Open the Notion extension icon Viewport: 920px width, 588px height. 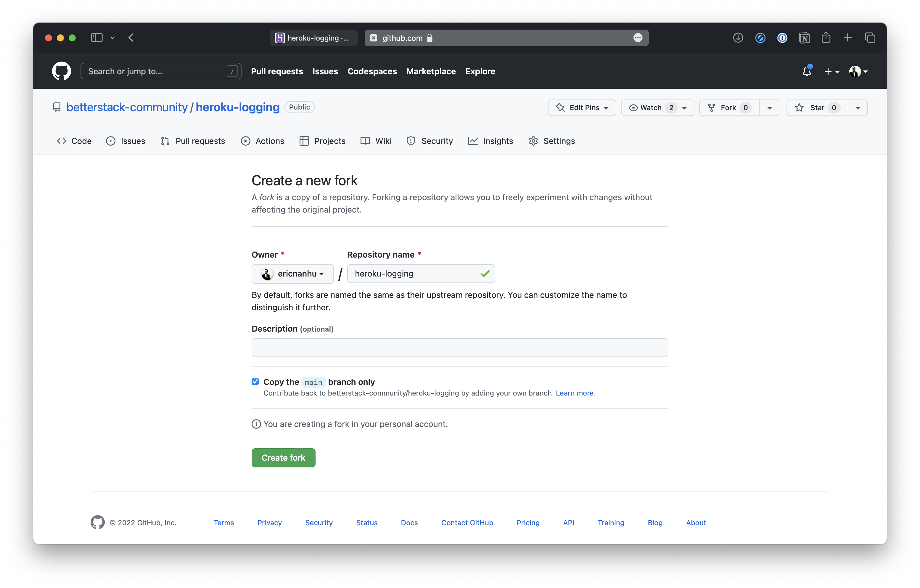click(804, 38)
